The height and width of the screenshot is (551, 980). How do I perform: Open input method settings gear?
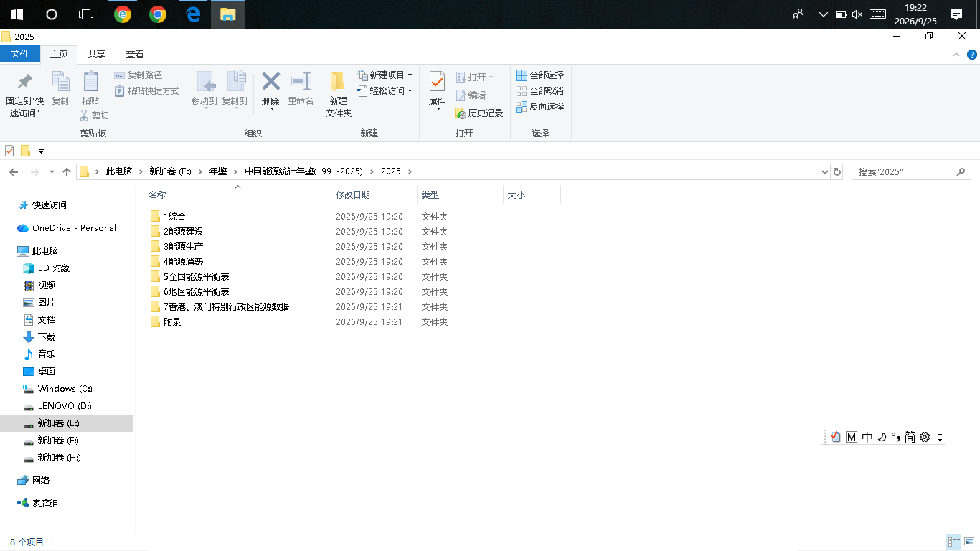pos(925,437)
